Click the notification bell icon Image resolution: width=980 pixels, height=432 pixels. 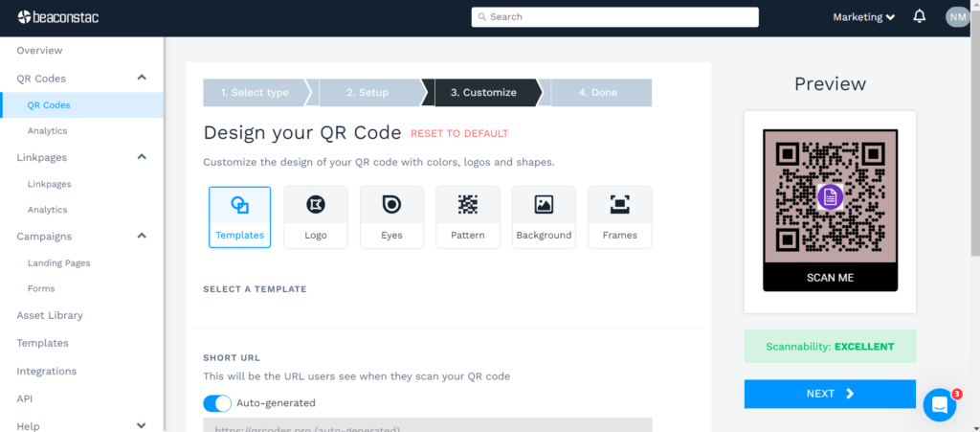pos(920,16)
